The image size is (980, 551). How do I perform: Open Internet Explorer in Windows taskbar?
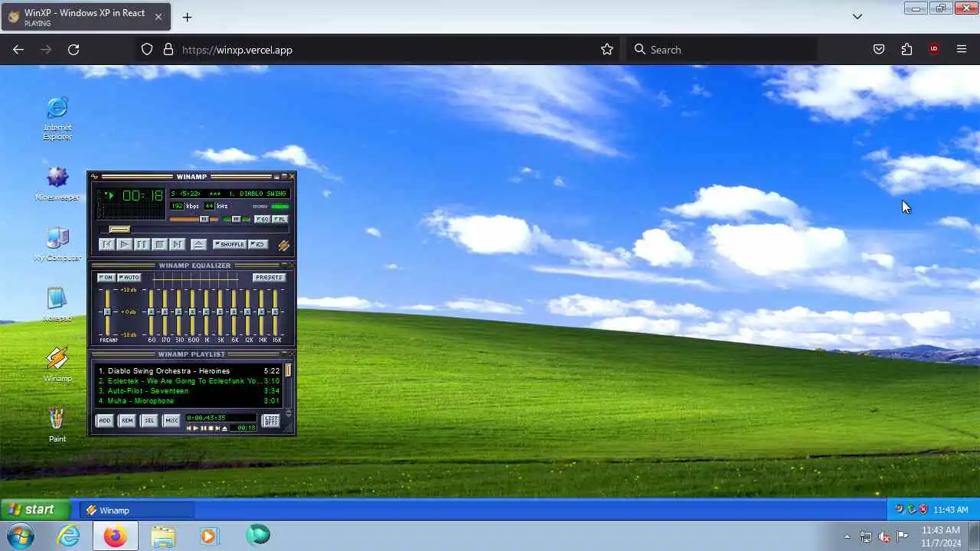69,536
